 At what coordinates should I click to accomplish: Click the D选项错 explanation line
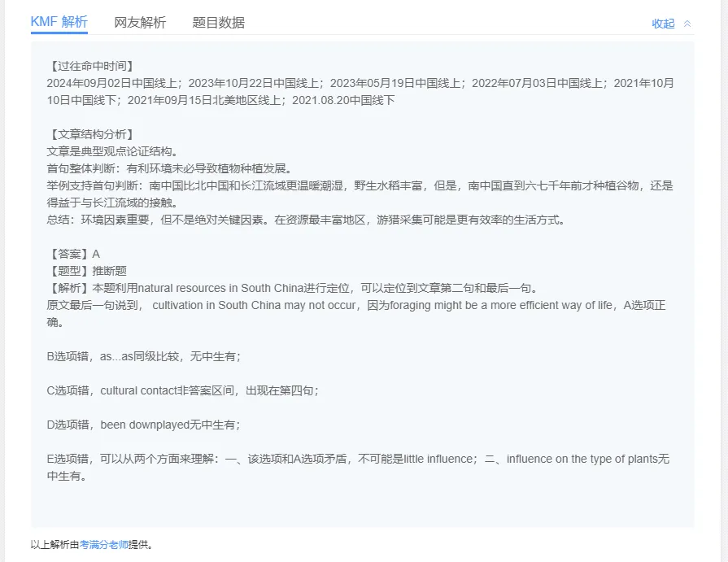144,425
